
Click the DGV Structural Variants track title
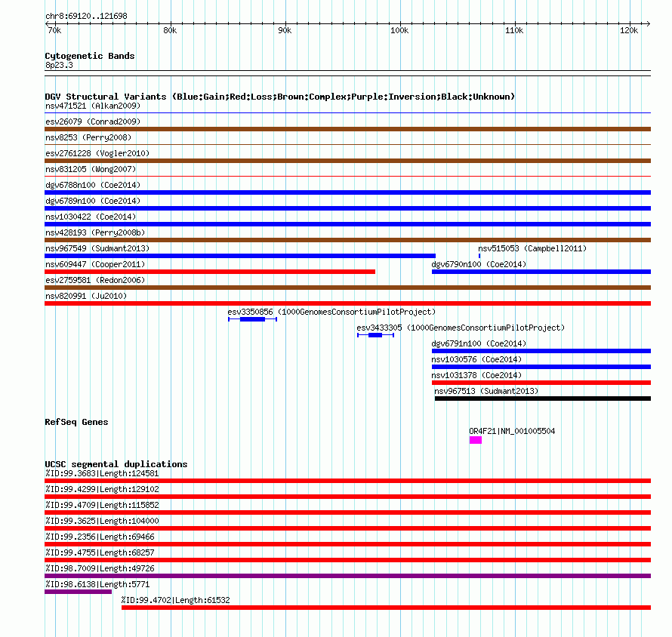pos(280,97)
